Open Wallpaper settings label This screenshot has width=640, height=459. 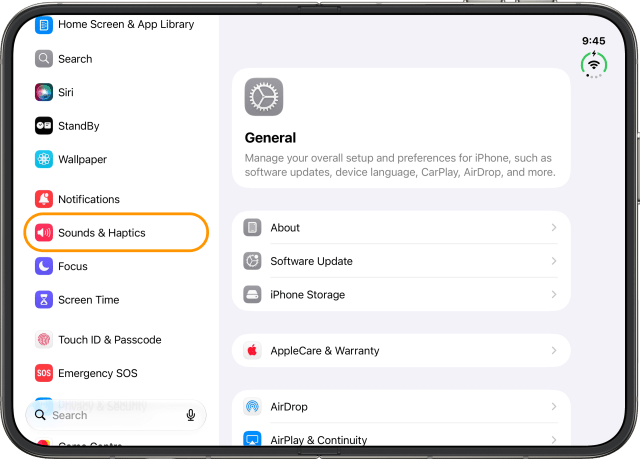[x=82, y=160]
